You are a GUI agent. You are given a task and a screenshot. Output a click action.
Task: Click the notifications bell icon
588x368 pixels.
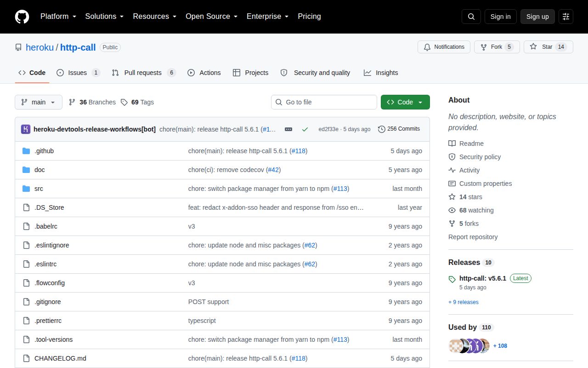427,47
